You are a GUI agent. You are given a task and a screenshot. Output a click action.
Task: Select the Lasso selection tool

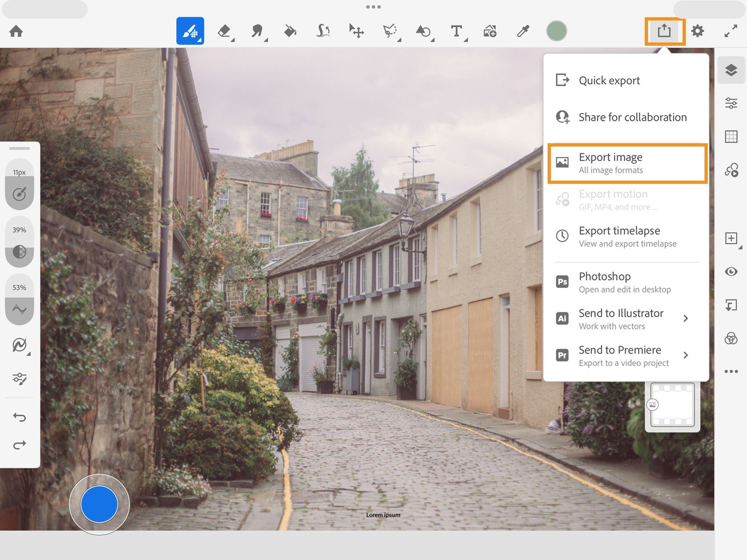coord(390,31)
